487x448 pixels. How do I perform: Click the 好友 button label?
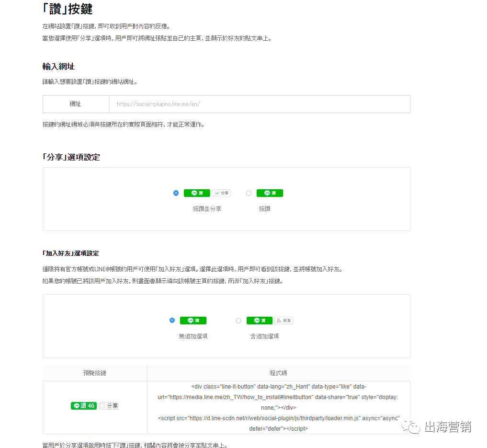pos(287,320)
